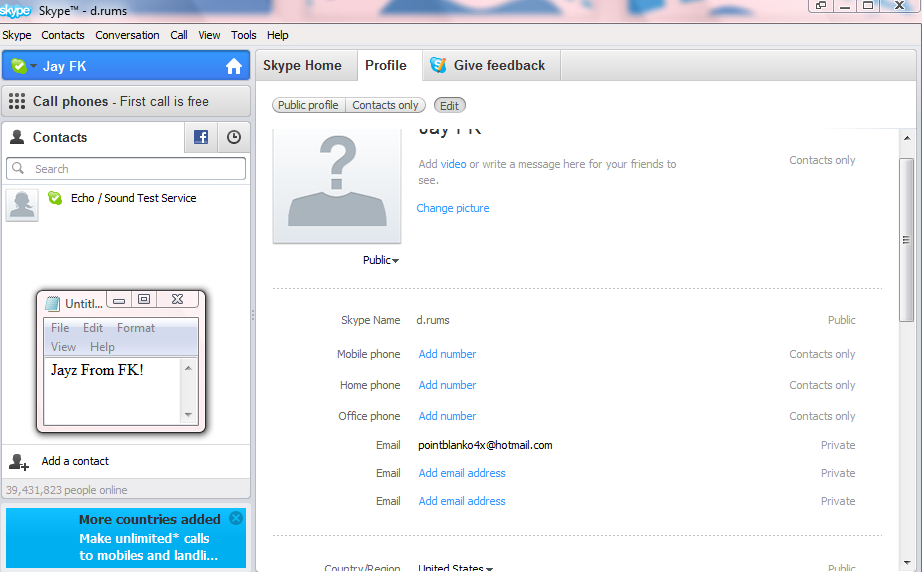Click profile scrollbar up arrow
The height and width of the screenshot is (572, 922).
[907, 138]
